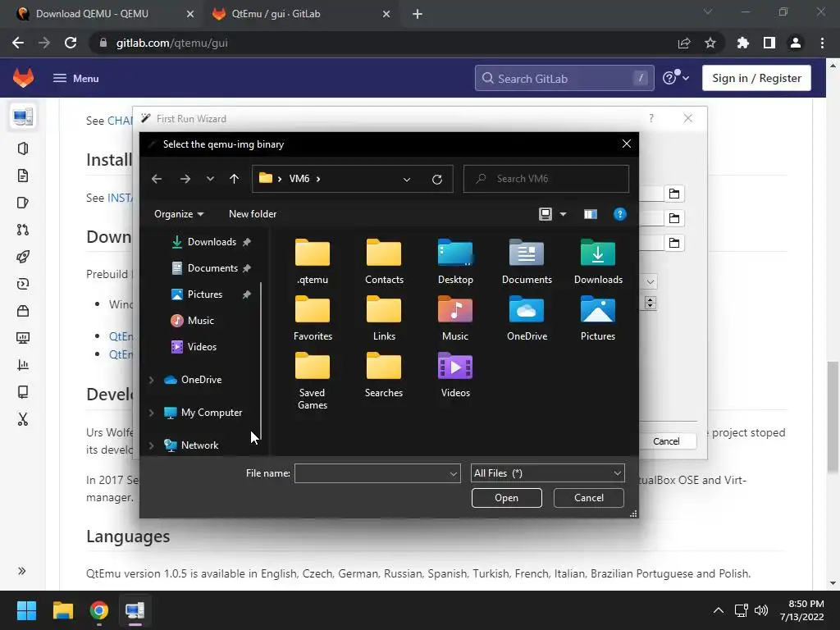Select Downloads in navigation pane

(x=212, y=242)
